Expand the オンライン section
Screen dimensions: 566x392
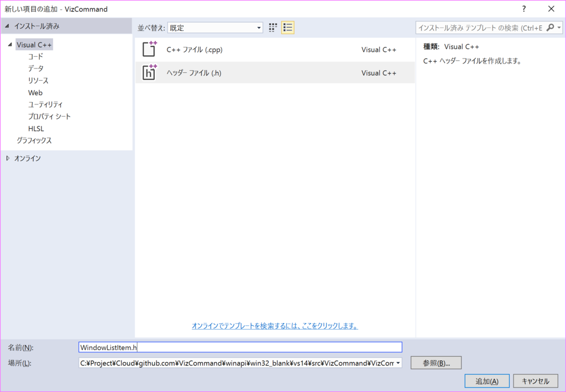pos(8,158)
